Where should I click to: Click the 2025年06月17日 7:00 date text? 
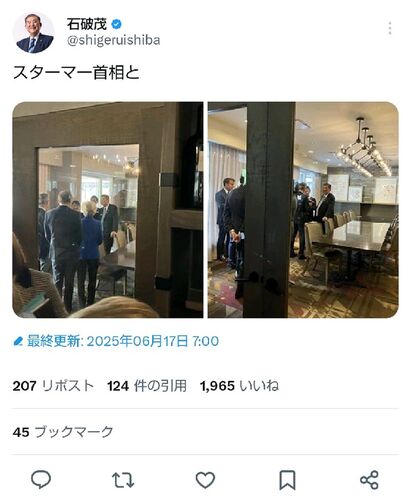(153, 341)
